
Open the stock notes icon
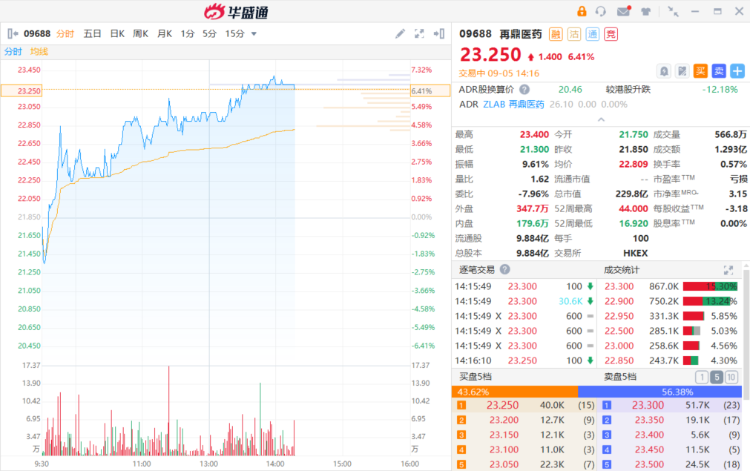(682, 71)
